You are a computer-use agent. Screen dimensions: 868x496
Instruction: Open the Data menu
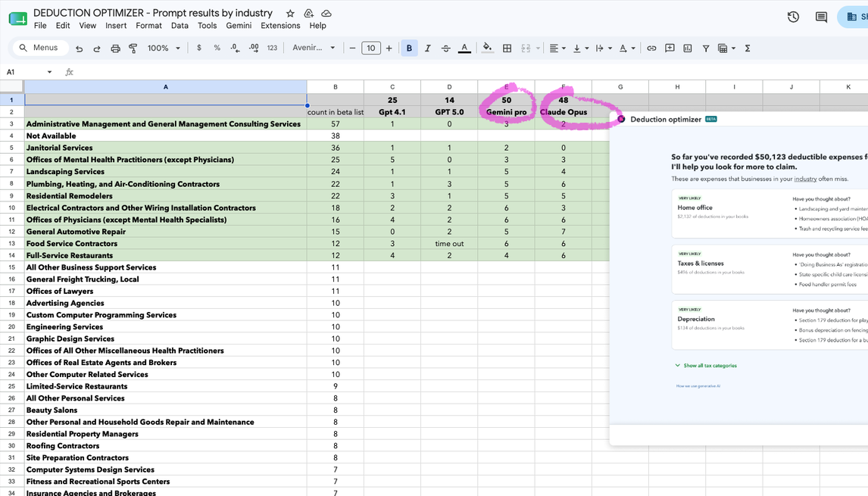180,26
